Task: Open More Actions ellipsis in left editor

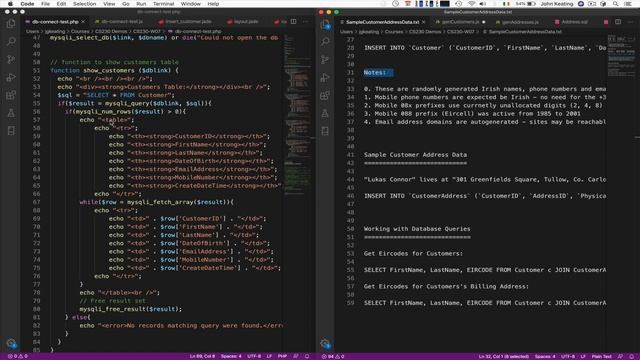Action: point(305,22)
